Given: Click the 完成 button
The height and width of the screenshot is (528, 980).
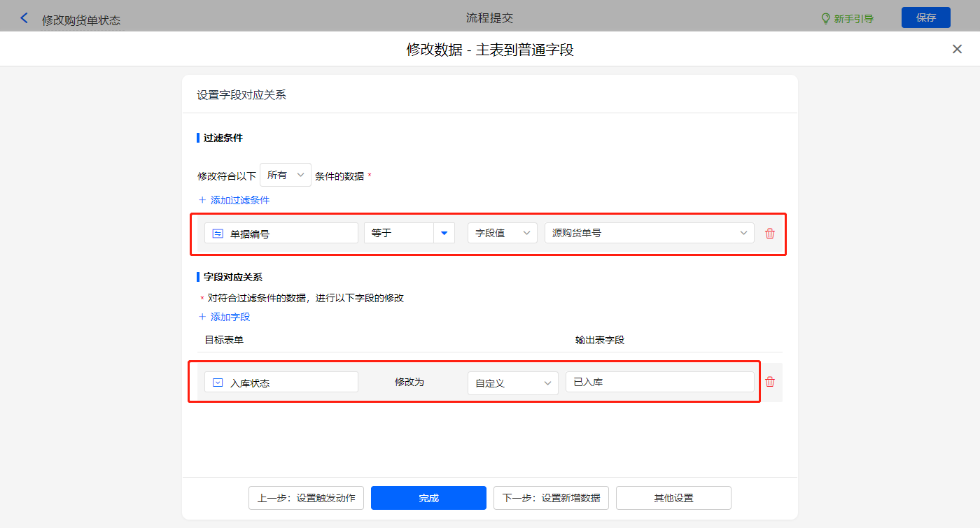Looking at the screenshot, I should tap(428, 498).
